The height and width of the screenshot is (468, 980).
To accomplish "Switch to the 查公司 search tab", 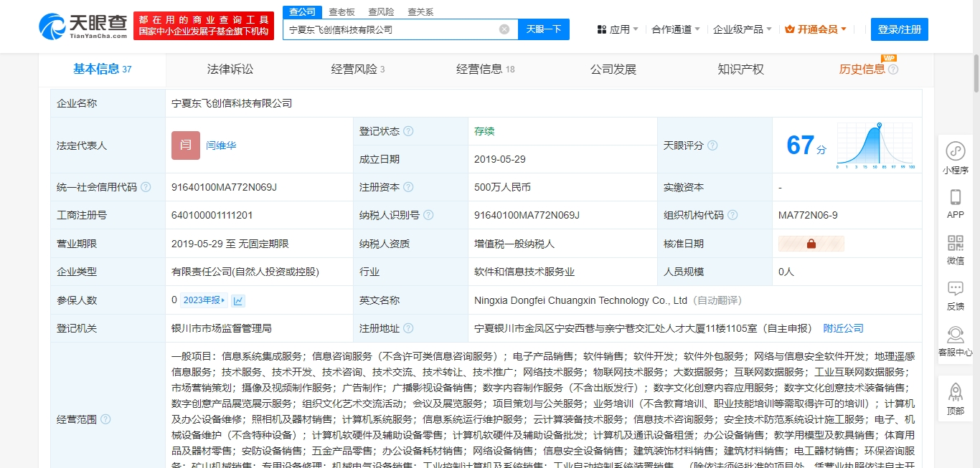I will click(302, 11).
